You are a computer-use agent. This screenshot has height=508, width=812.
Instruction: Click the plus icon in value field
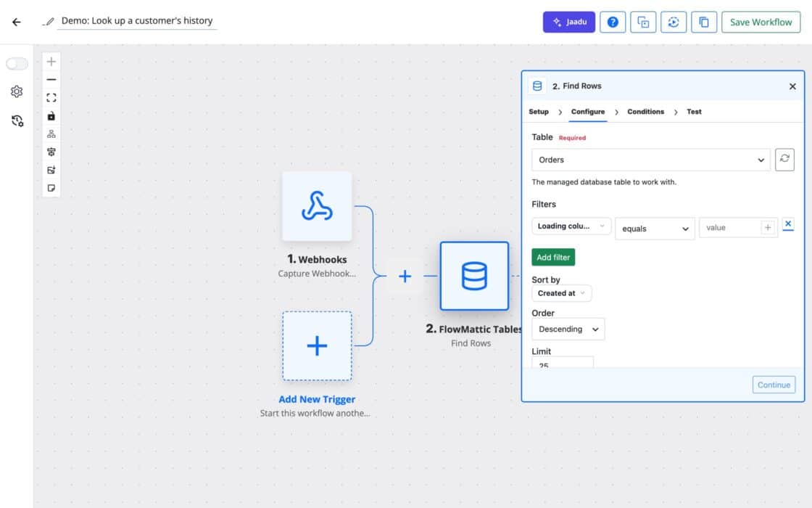click(x=768, y=227)
